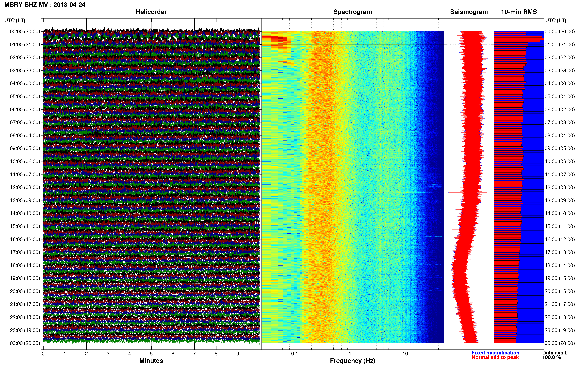Click right time label 22:00 (18:00)
The width and height of the screenshot is (588, 368).
pyautogui.click(x=560, y=317)
